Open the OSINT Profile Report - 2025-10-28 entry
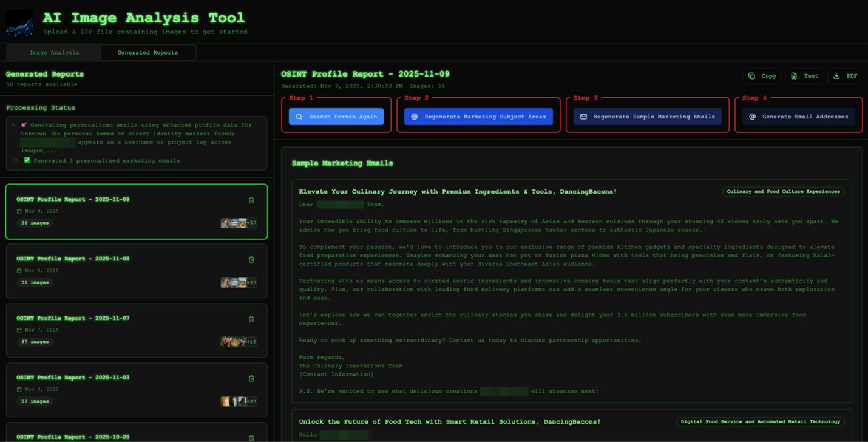The image size is (868, 442). (137, 432)
